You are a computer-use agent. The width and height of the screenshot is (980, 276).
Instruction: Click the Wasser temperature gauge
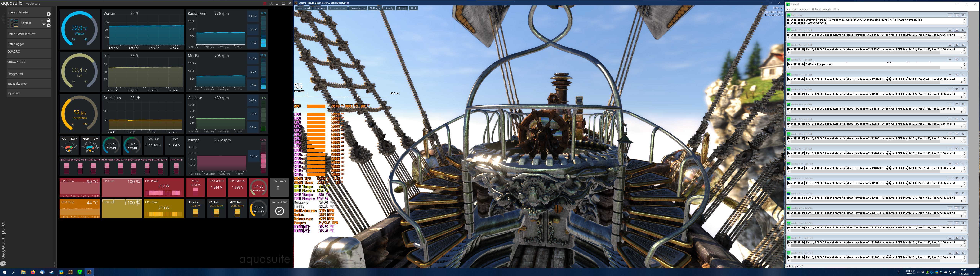(79, 29)
